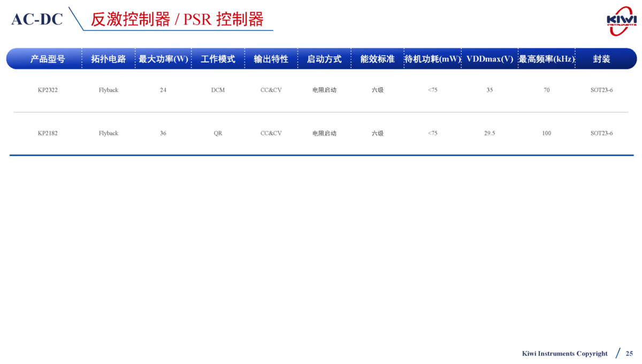Click the KP2322 product model cell
642x364 pixels.
point(48,90)
